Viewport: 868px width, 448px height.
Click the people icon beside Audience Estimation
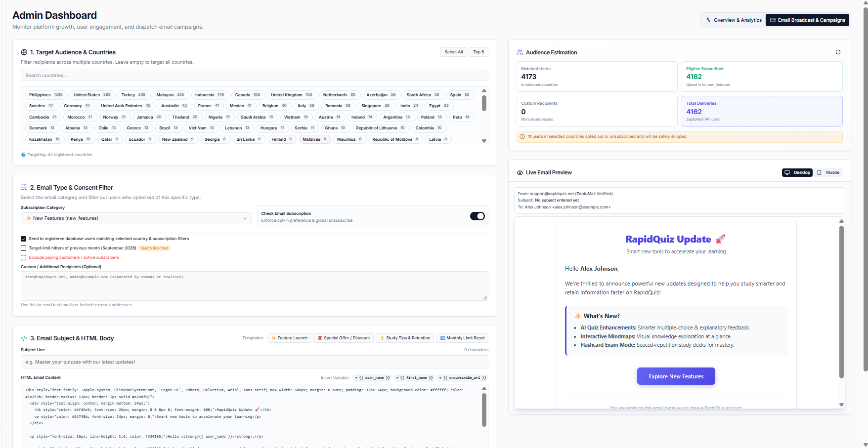(x=520, y=52)
